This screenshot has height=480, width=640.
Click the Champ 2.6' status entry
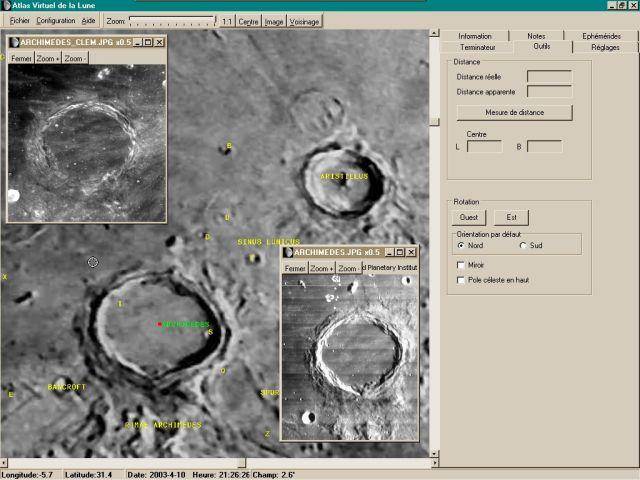pyautogui.click(x=273, y=475)
